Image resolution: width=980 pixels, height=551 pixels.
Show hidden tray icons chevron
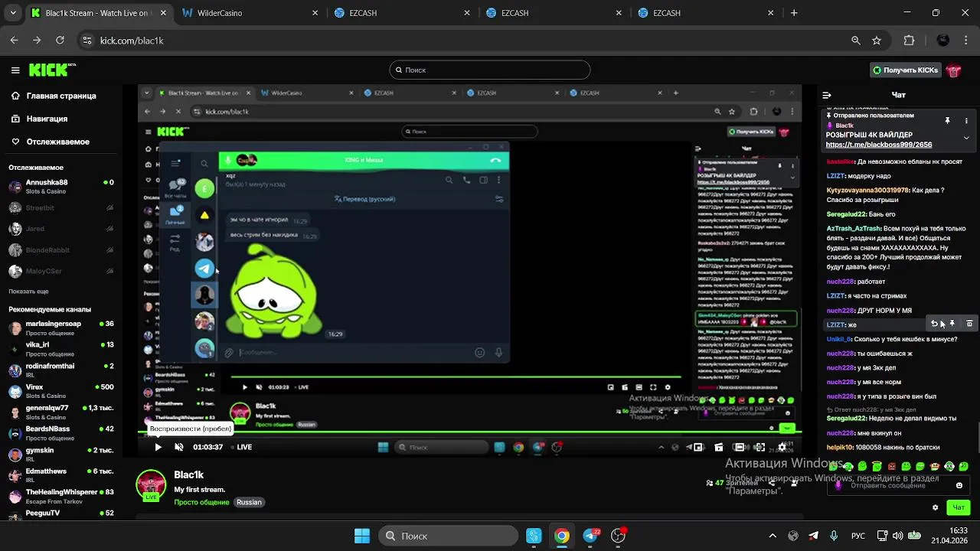coord(772,536)
